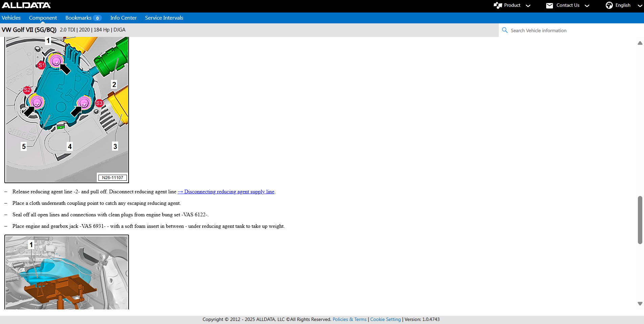Click the search magnifier icon
Viewport: 644px width, 324px height.
(505, 30)
